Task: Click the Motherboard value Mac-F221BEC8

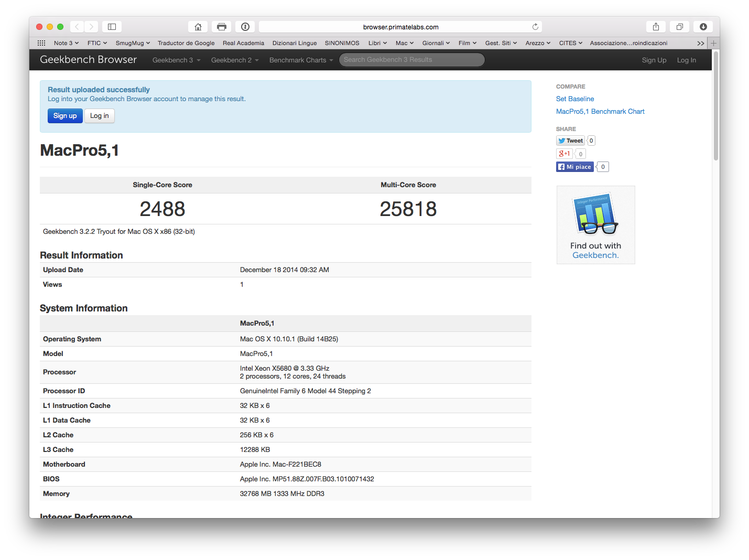Action: (x=280, y=465)
